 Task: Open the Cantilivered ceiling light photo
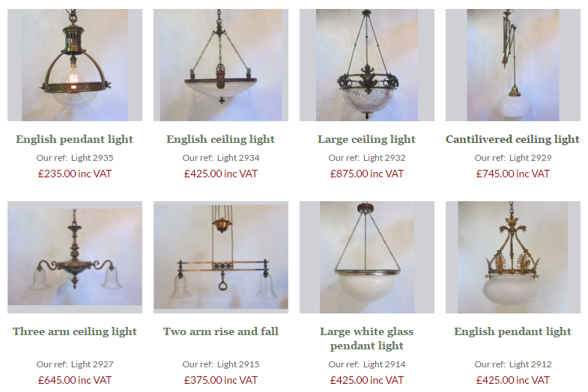pos(513,65)
